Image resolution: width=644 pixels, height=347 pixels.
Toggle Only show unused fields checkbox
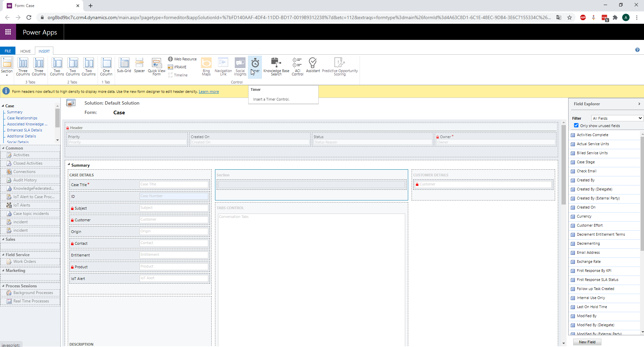[576, 125]
